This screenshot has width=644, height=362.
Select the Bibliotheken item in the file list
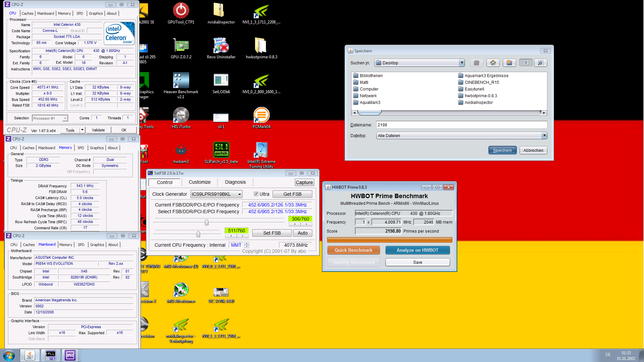(x=368, y=75)
